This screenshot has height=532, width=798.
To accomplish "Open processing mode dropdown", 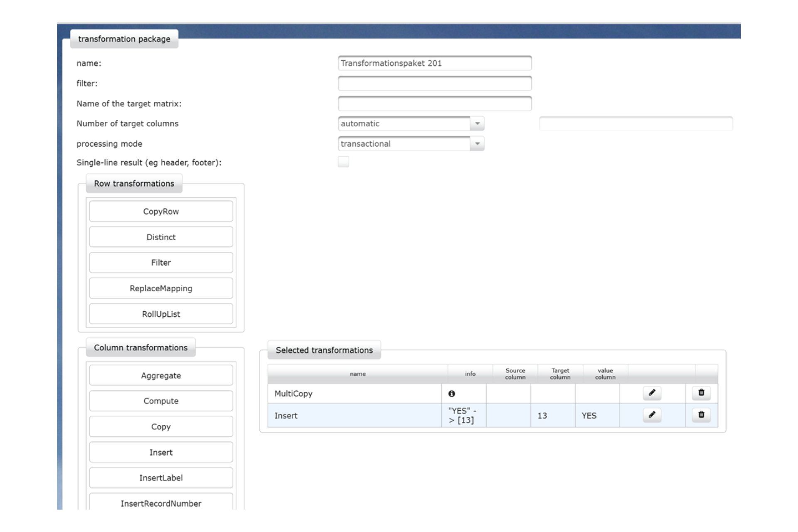I will point(477,144).
